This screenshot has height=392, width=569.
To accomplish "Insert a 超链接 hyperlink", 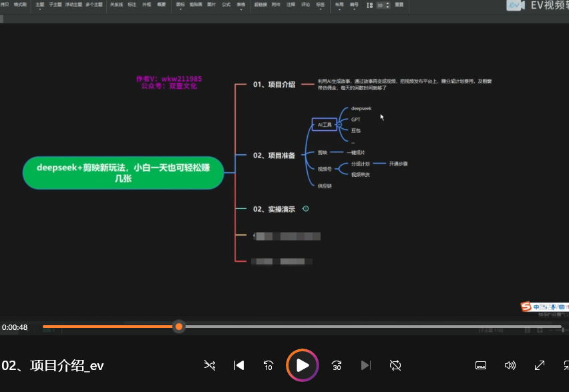I will pos(261,5).
